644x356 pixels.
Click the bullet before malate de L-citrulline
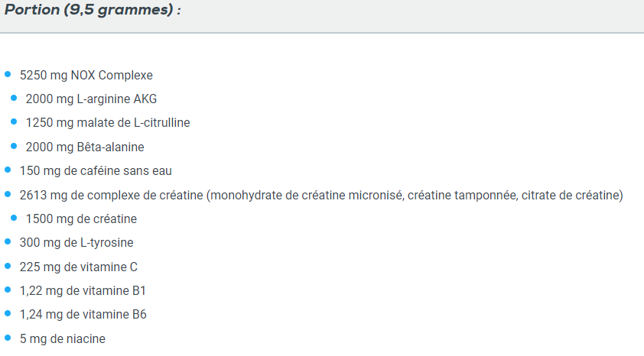click(14, 121)
